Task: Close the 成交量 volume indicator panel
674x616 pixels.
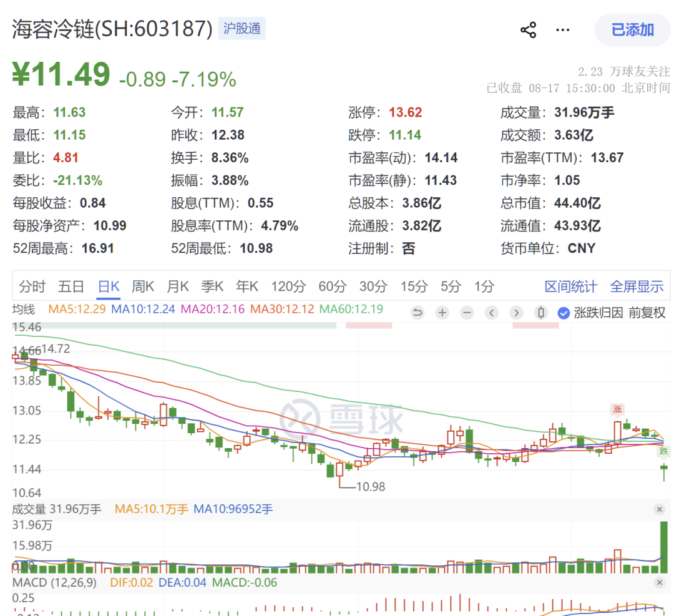Action: (660, 509)
